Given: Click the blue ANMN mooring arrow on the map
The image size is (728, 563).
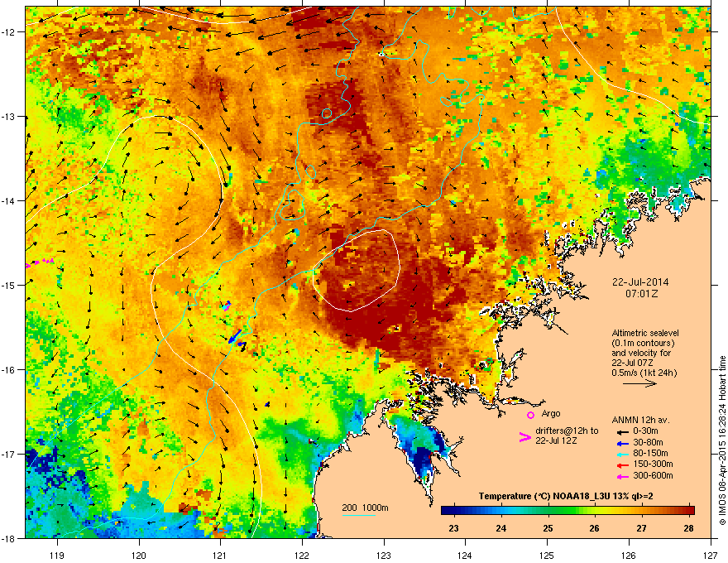Looking at the screenshot, I should [236, 336].
